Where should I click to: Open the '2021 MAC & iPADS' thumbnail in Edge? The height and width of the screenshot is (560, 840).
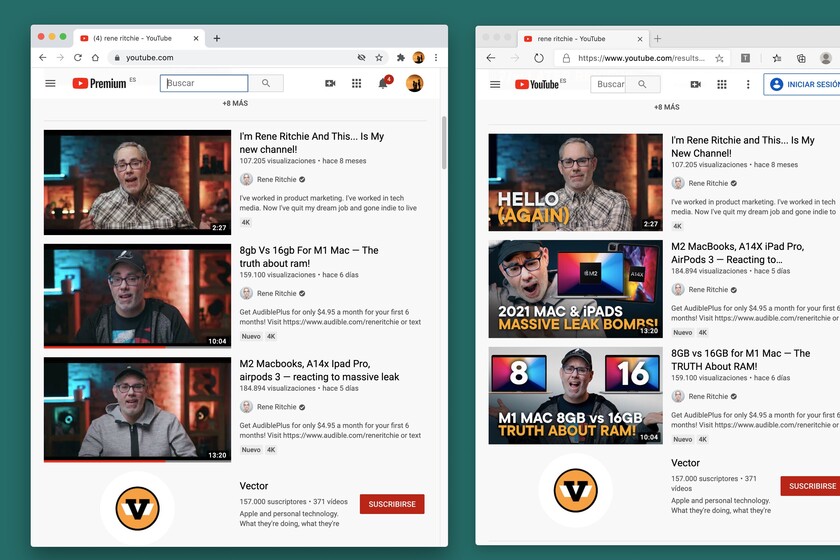[575, 289]
